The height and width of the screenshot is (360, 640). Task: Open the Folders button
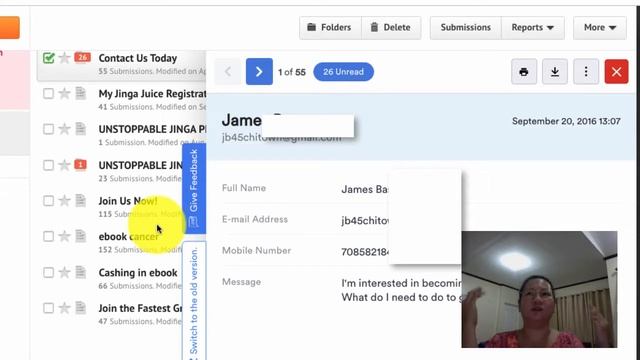pyautogui.click(x=330, y=28)
